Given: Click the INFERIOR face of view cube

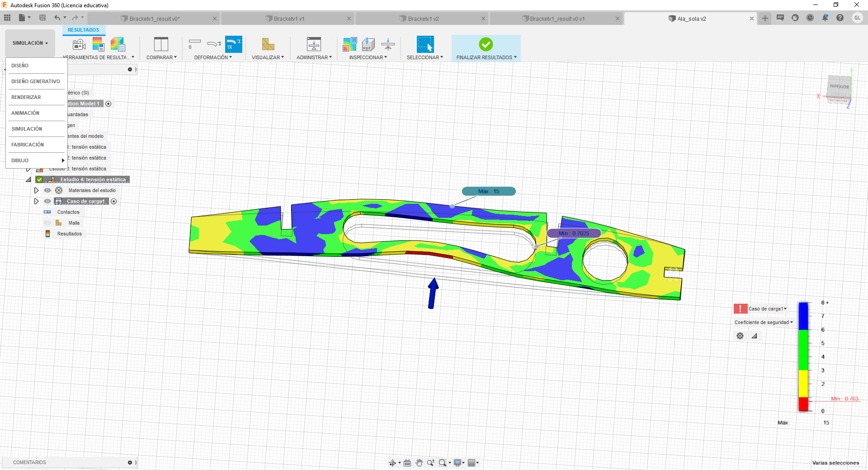Looking at the screenshot, I should pyautogui.click(x=839, y=86).
